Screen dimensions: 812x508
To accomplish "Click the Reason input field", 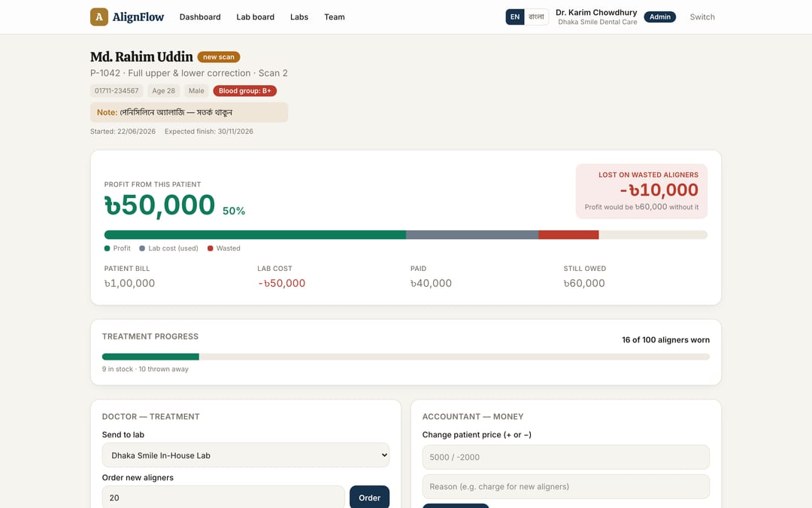I will pyautogui.click(x=565, y=487).
